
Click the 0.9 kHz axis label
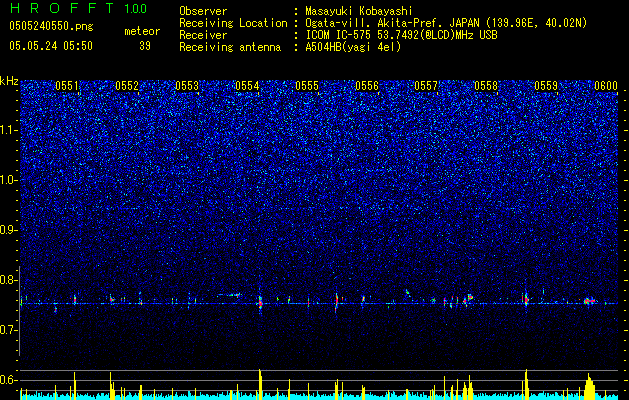tap(9, 230)
